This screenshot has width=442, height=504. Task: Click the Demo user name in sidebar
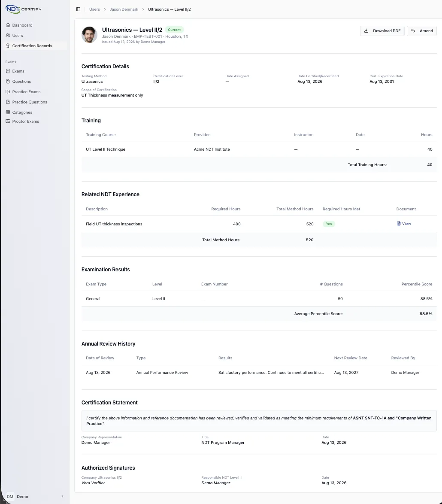[22, 497]
